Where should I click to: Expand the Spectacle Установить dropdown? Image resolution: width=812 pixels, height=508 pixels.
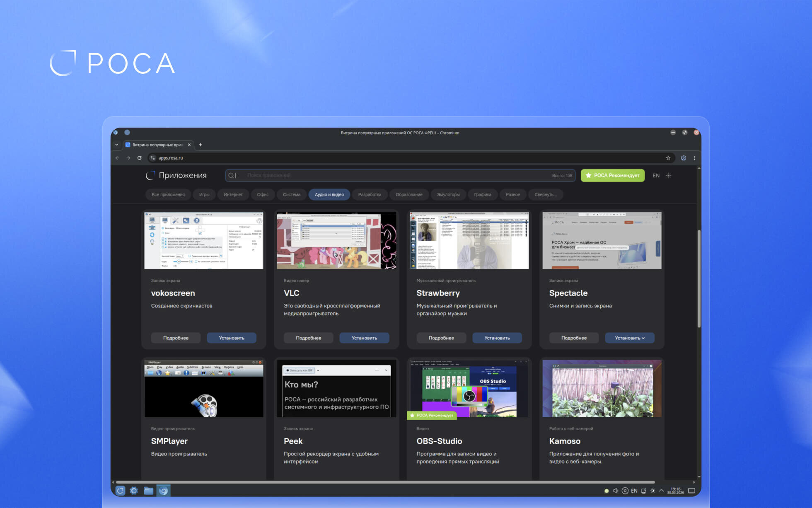point(630,338)
